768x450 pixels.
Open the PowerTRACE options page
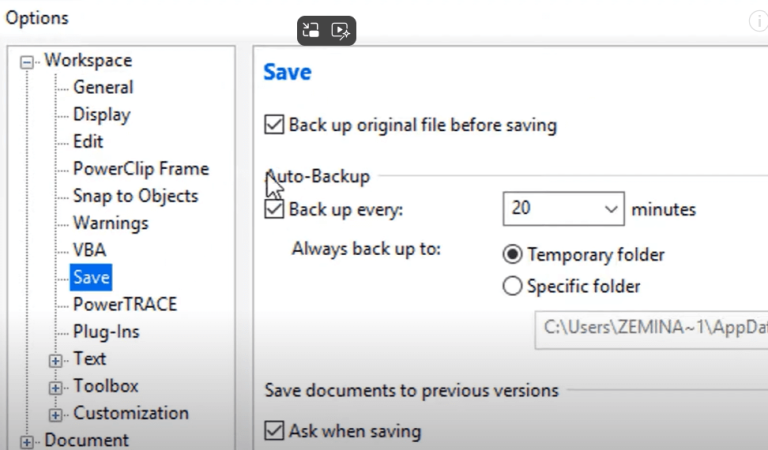[124, 304]
